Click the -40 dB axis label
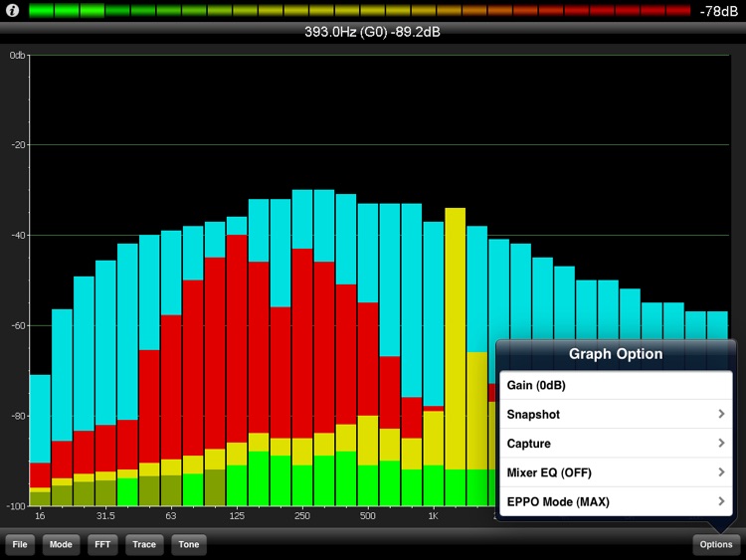746x560 pixels. pyautogui.click(x=18, y=235)
